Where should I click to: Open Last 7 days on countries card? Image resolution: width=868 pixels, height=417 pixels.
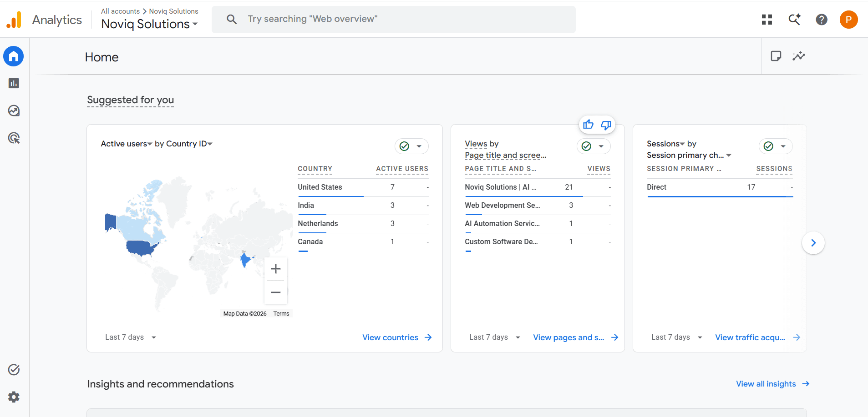click(x=131, y=337)
